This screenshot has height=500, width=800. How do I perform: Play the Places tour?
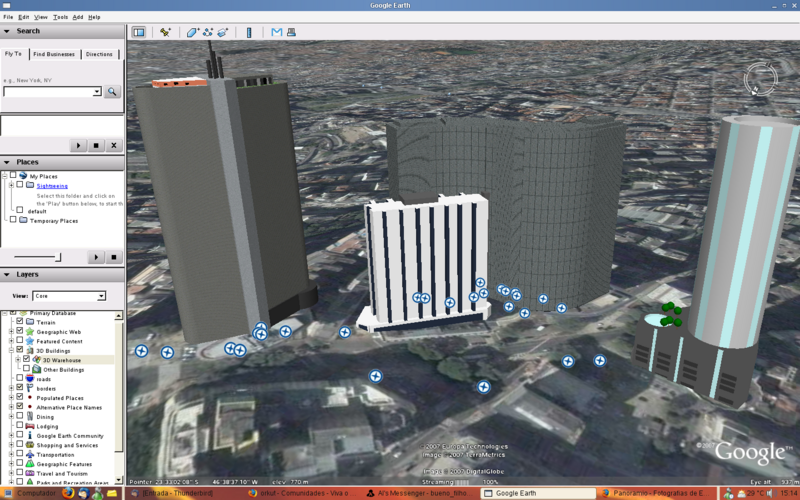[x=96, y=257]
